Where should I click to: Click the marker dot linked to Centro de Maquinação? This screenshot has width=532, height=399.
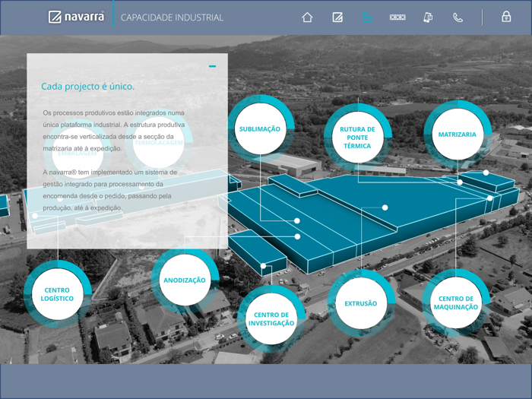click(x=490, y=198)
